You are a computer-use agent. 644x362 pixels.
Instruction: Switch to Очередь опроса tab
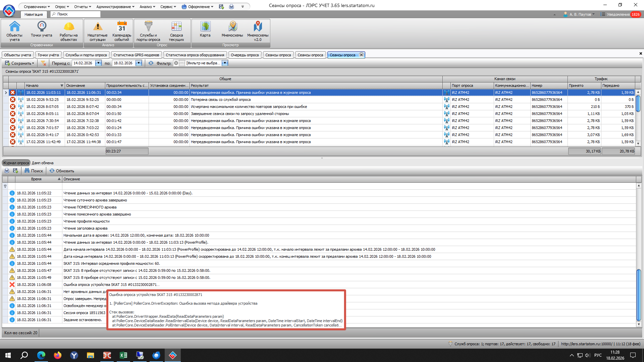coord(245,55)
